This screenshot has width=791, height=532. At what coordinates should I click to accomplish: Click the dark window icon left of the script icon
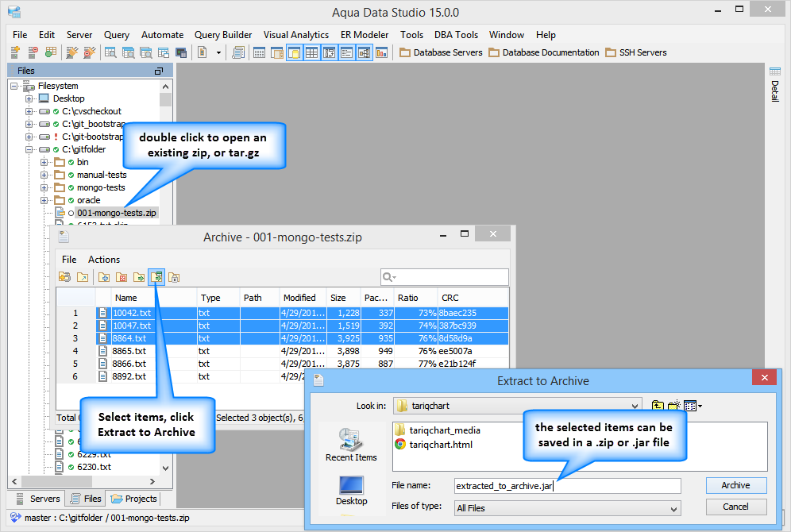(x=181, y=52)
